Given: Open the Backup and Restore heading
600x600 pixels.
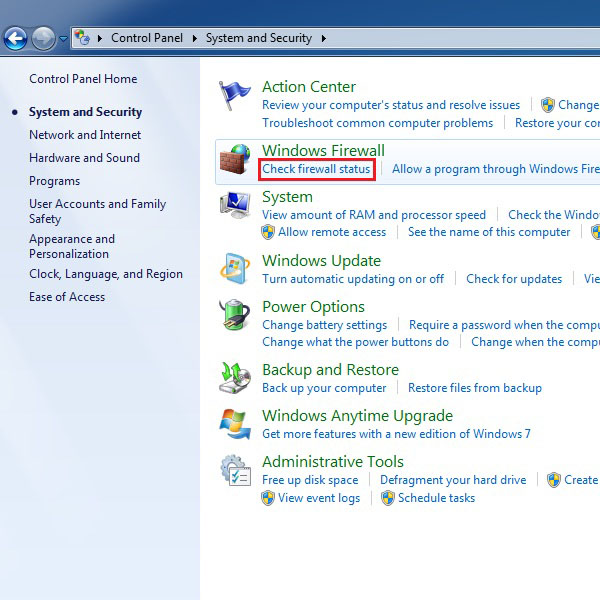Looking at the screenshot, I should point(331,370).
